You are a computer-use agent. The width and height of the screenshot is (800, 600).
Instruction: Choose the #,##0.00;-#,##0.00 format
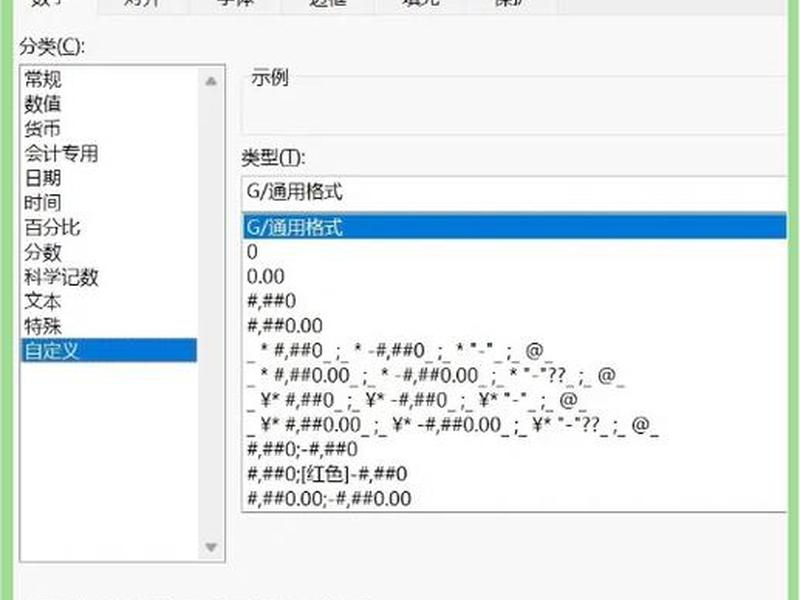515,498
